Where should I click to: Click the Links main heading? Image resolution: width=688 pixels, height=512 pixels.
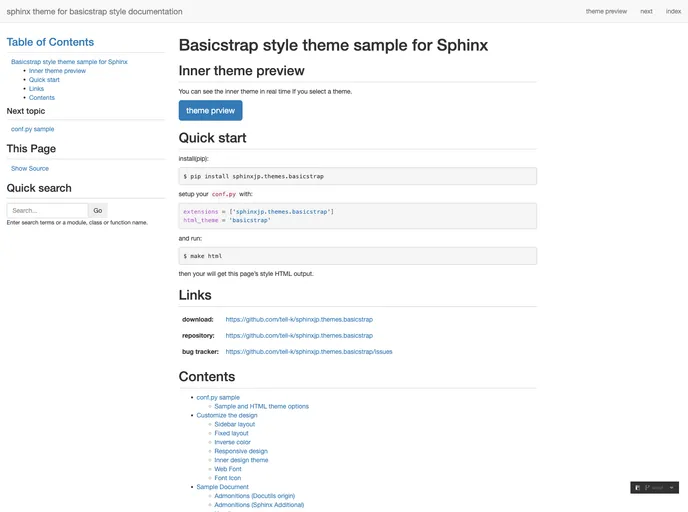pos(195,295)
